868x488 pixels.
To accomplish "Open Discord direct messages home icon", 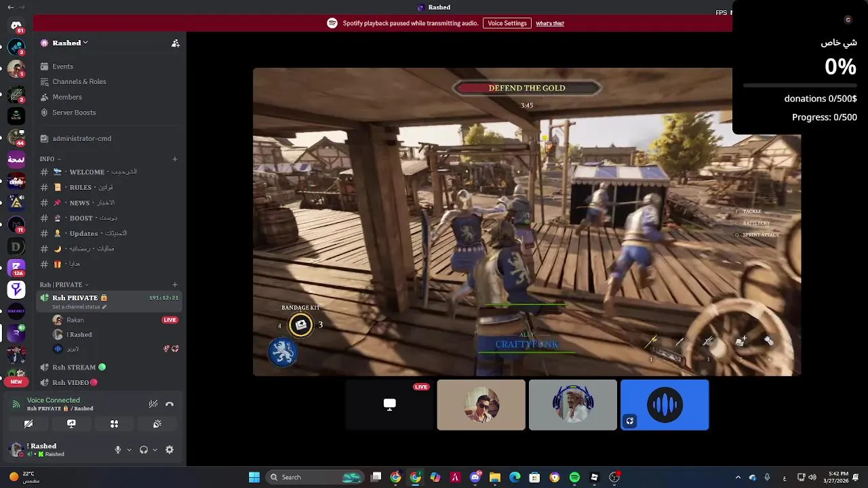I will [x=16, y=26].
